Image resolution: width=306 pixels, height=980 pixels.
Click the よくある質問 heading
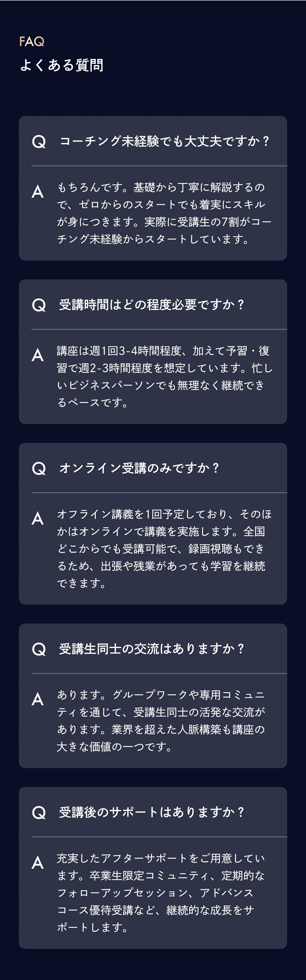point(62,65)
